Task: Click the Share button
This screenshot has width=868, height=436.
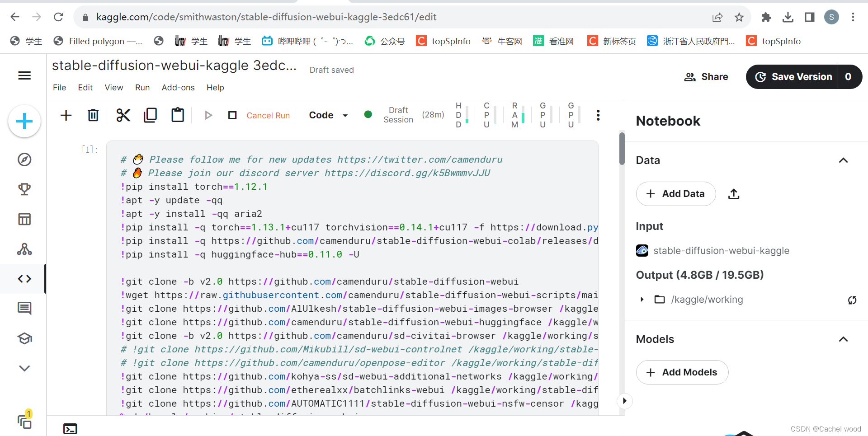Action: coord(706,77)
